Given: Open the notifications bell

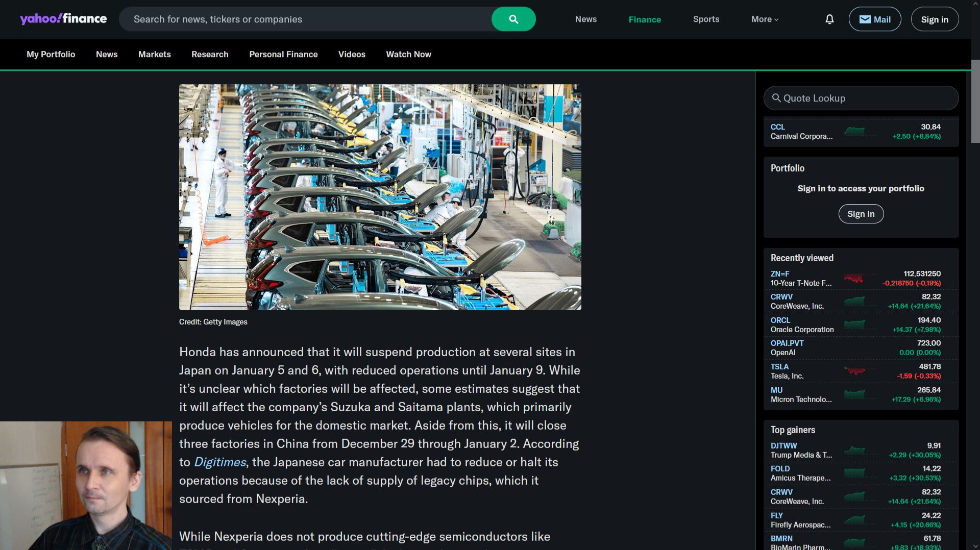Looking at the screenshot, I should coord(829,19).
